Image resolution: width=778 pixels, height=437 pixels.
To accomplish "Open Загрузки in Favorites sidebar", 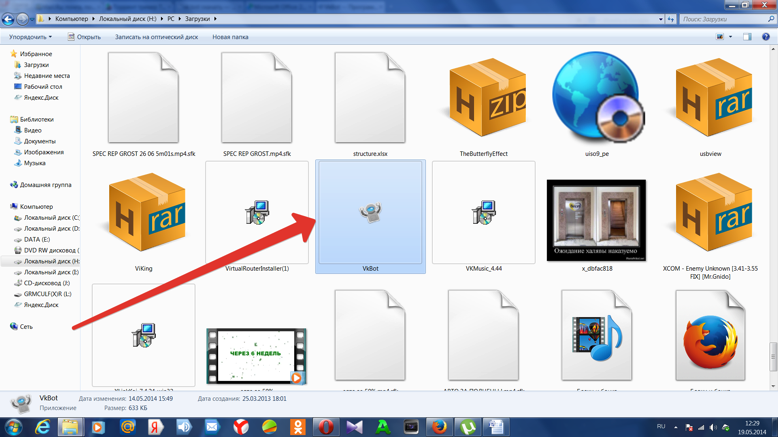I will pyautogui.click(x=36, y=64).
